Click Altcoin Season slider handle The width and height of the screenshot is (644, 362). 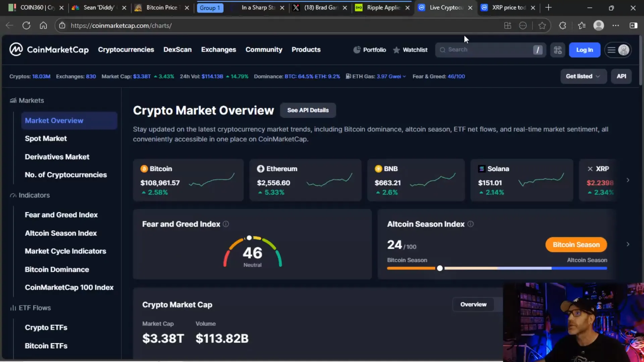click(x=440, y=268)
